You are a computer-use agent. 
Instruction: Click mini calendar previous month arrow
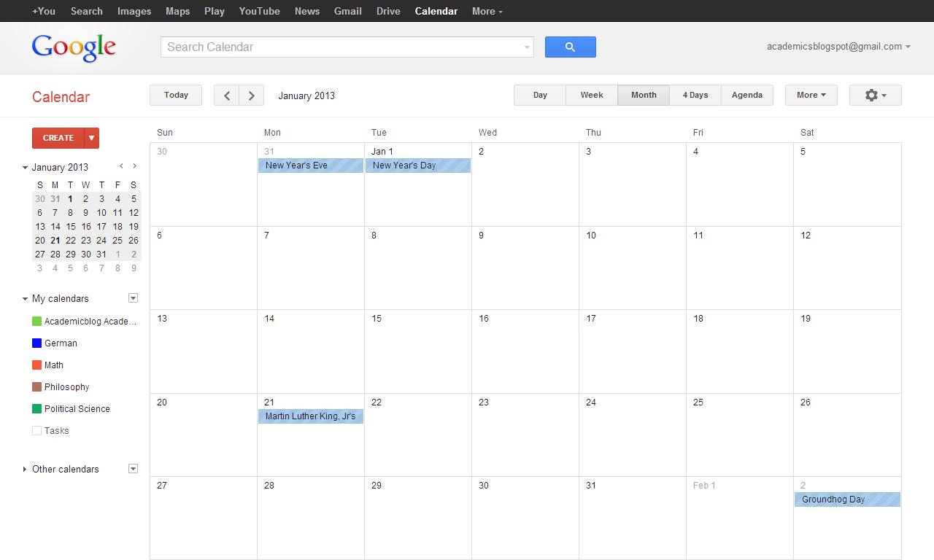click(x=121, y=166)
